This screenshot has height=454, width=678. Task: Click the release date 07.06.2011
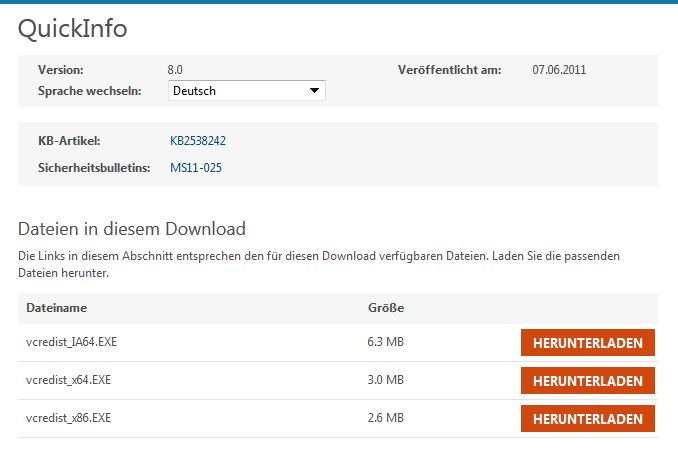[560, 70]
